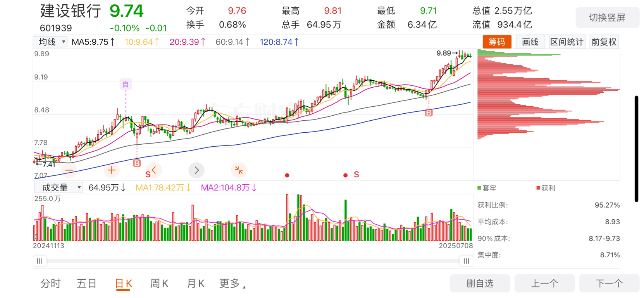644x298 pixels.
Task: Tap the 集中度 8.71% value
Action: coord(610,255)
